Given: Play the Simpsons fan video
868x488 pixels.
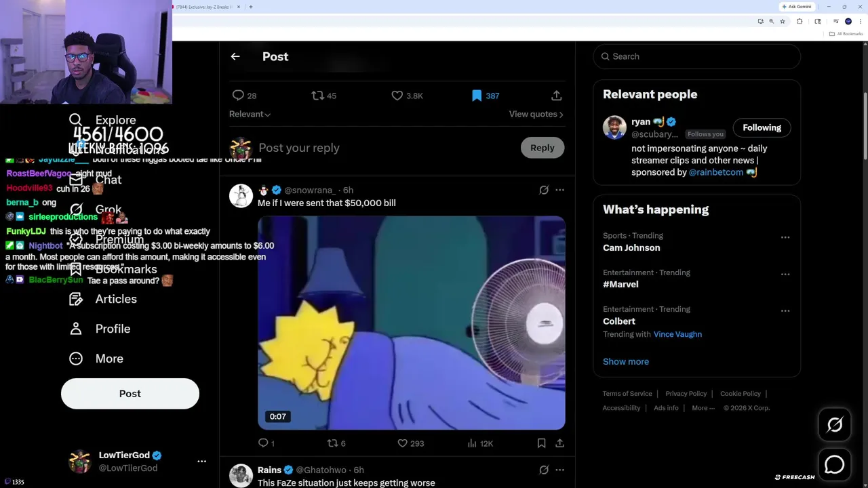Looking at the screenshot, I should (x=411, y=323).
